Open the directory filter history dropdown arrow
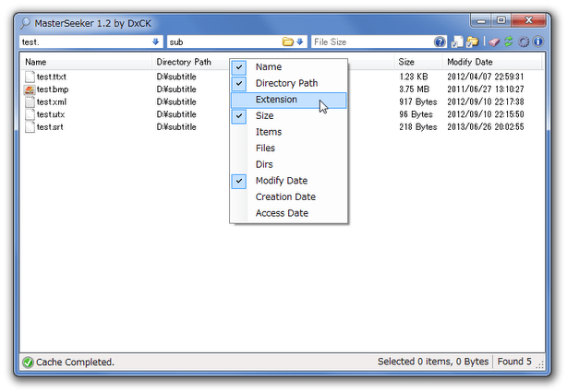 tap(300, 42)
